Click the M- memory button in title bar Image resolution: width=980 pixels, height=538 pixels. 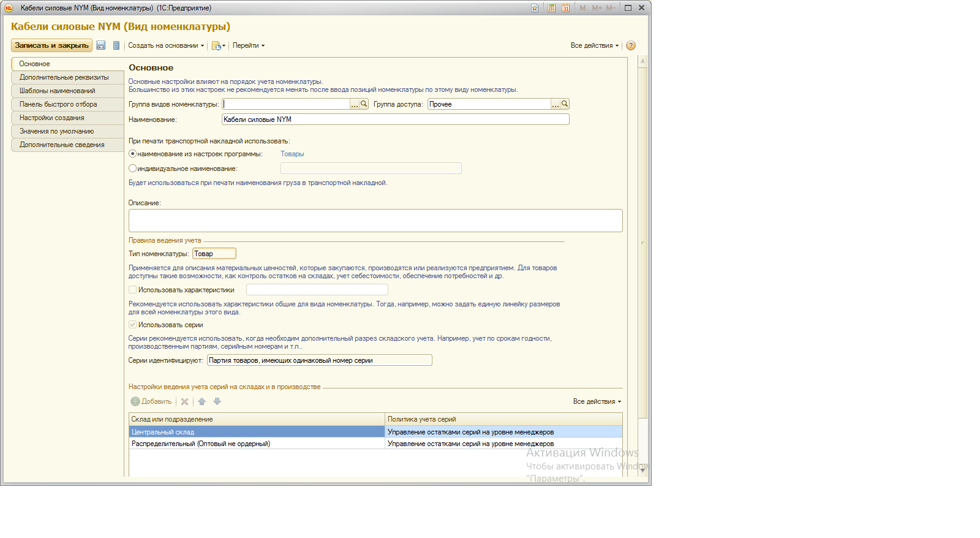tap(611, 8)
